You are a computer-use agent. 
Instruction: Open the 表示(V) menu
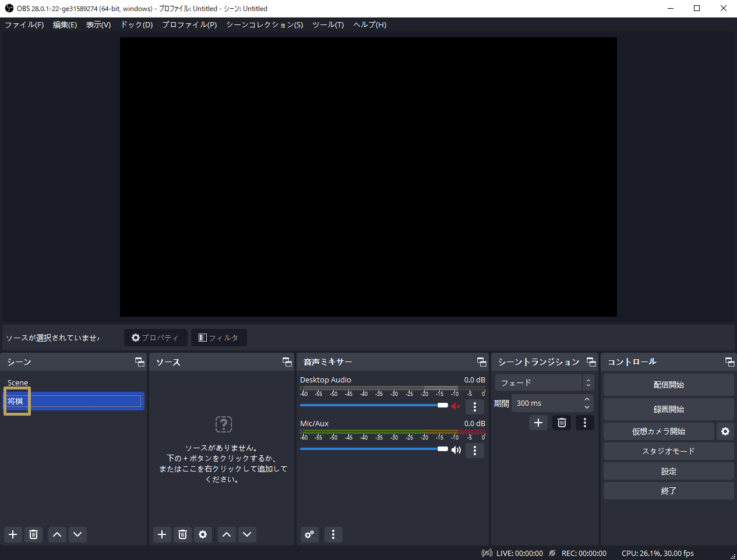[98, 24]
